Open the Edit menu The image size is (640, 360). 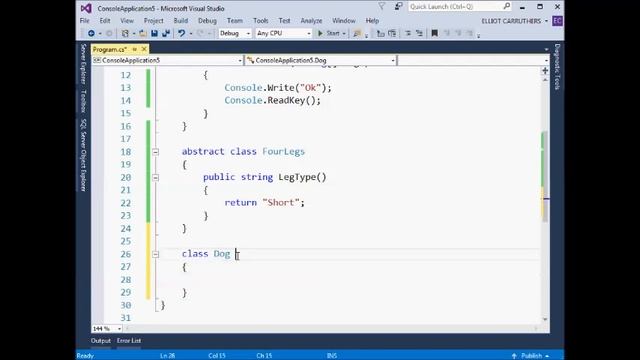pyautogui.click(x=105, y=21)
